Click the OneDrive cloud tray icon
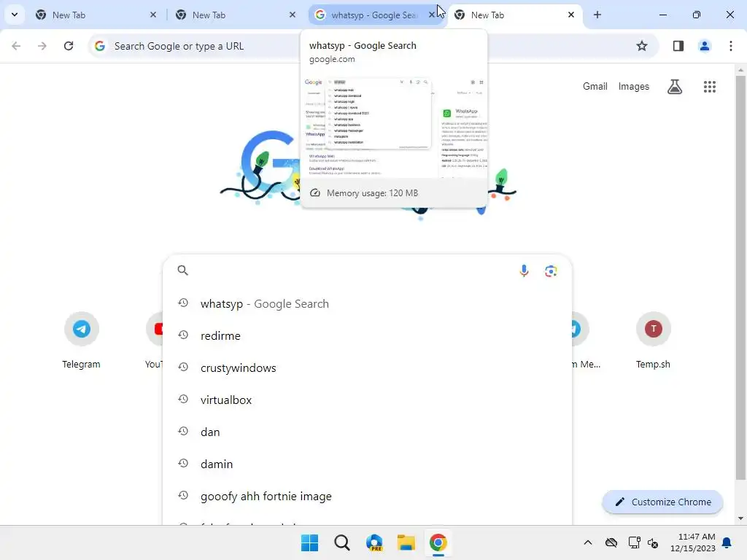Viewport: 747px width, 560px height. pos(611,542)
